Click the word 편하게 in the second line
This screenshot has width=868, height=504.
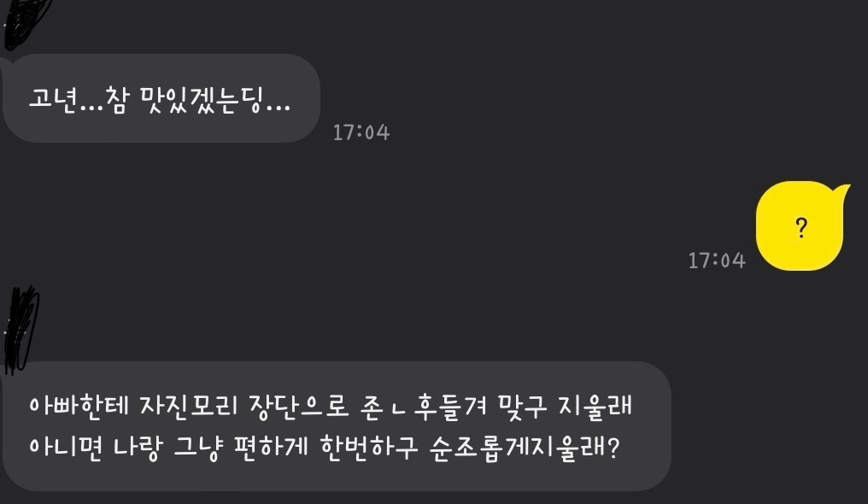pyautogui.click(x=271, y=447)
